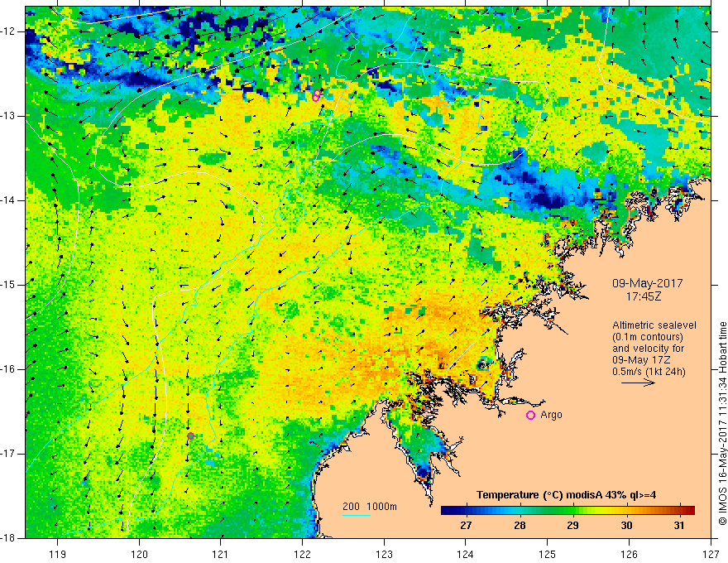
Task: Click the cyan 200 1000m depth legend line
Action: coord(356,515)
